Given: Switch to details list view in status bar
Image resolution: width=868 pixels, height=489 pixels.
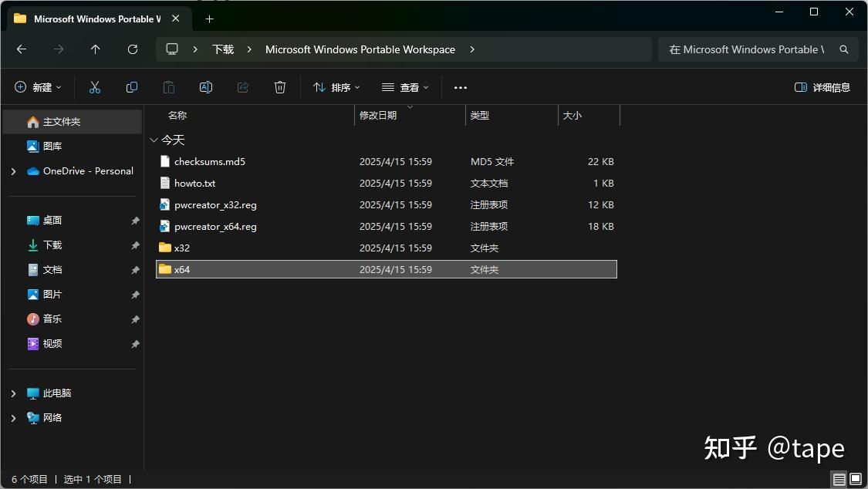Looking at the screenshot, I should click(x=839, y=479).
